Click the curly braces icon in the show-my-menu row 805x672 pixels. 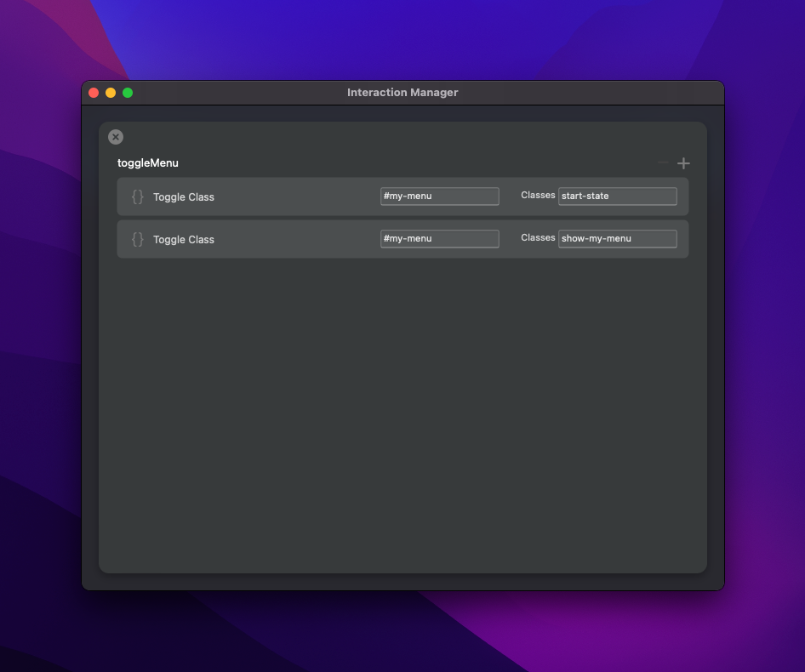[x=138, y=239]
